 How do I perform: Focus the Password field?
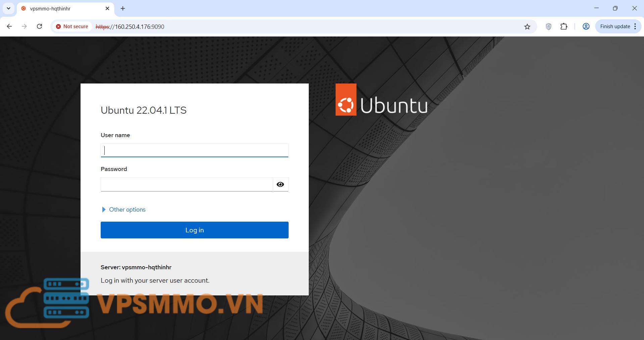click(x=187, y=184)
